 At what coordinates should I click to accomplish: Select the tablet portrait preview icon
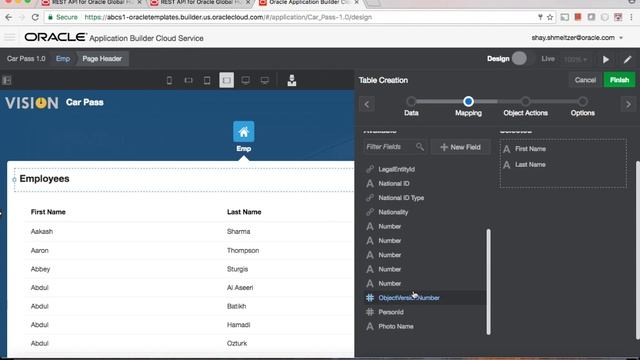tap(207, 80)
